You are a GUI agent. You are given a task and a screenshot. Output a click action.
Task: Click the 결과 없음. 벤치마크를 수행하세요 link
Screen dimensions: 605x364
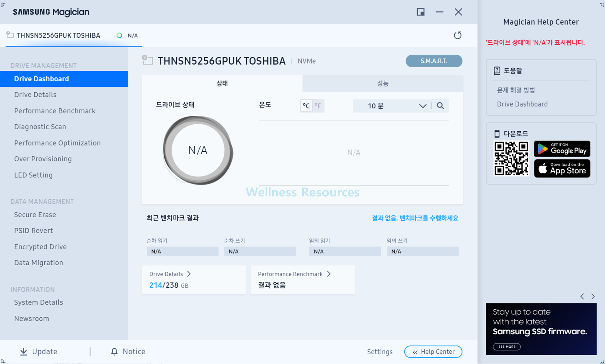415,218
